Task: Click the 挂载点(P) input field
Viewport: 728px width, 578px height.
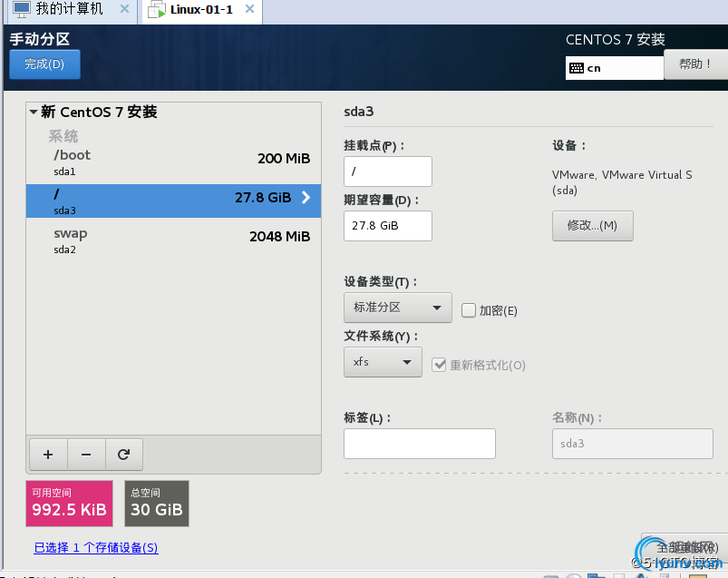Action: coord(388,171)
